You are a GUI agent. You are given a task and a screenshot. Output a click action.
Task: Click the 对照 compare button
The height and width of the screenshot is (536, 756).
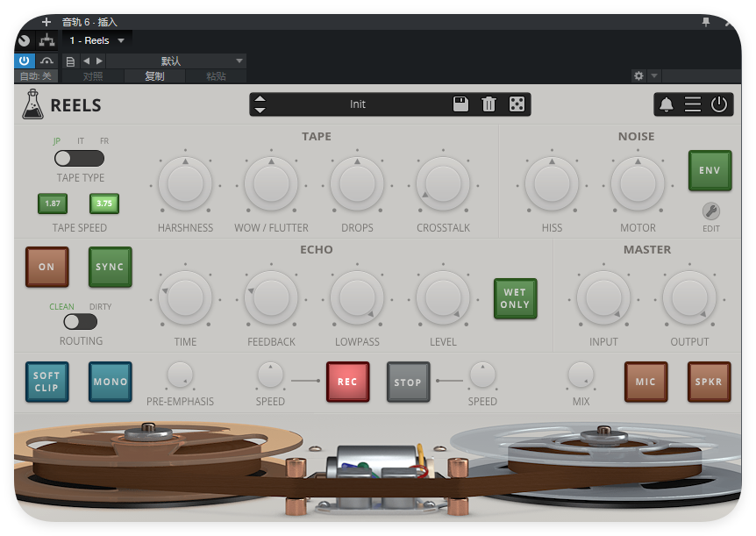[x=93, y=76]
